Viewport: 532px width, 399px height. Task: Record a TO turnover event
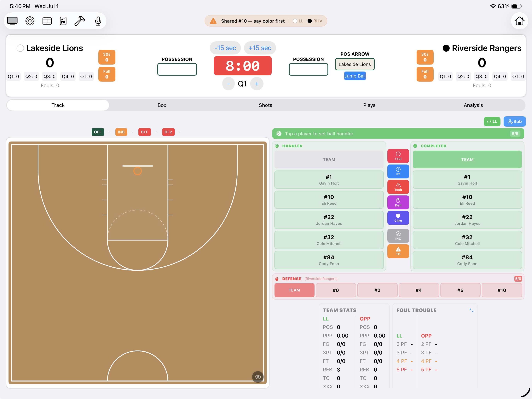point(398,251)
